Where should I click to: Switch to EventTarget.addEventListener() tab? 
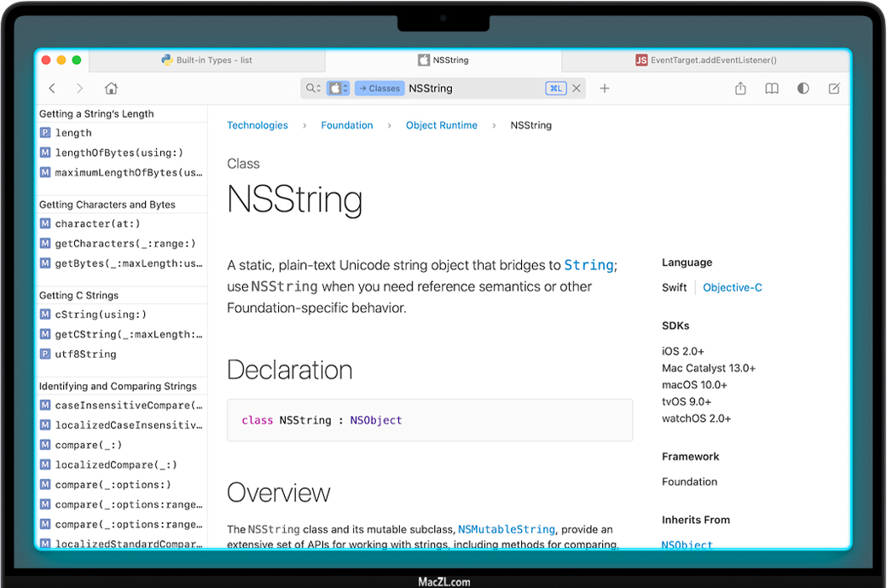[x=705, y=61]
